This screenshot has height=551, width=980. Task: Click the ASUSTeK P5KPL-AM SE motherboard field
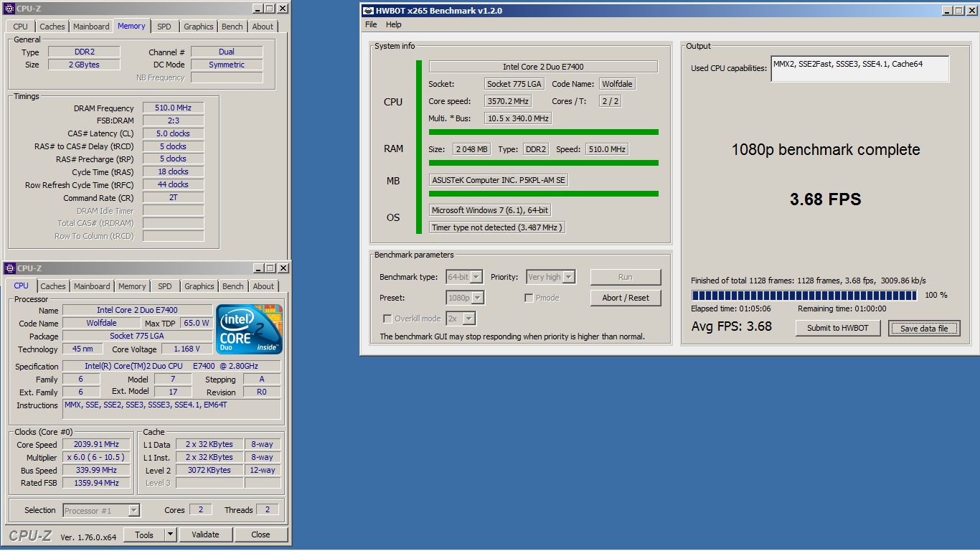499,180
